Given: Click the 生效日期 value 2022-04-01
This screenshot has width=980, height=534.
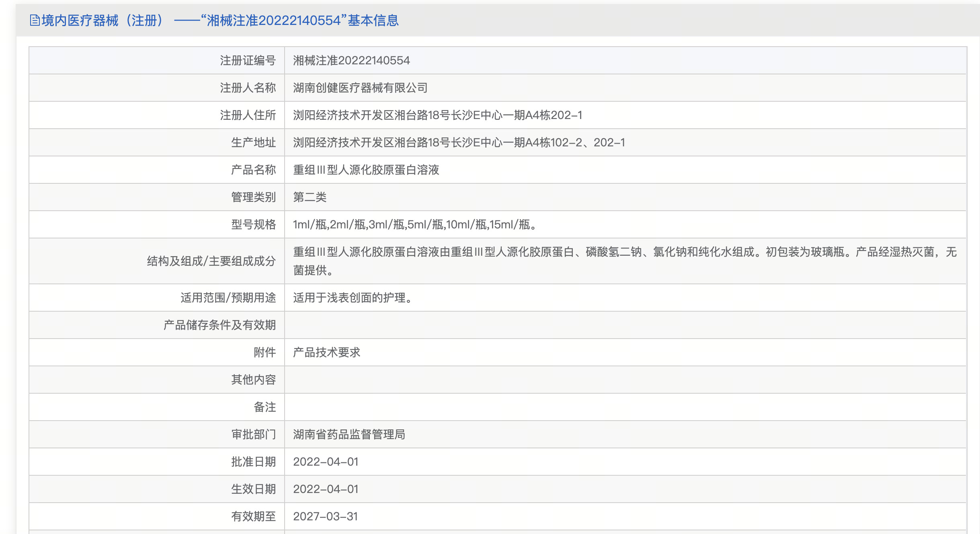Looking at the screenshot, I should click(x=326, y=489).
